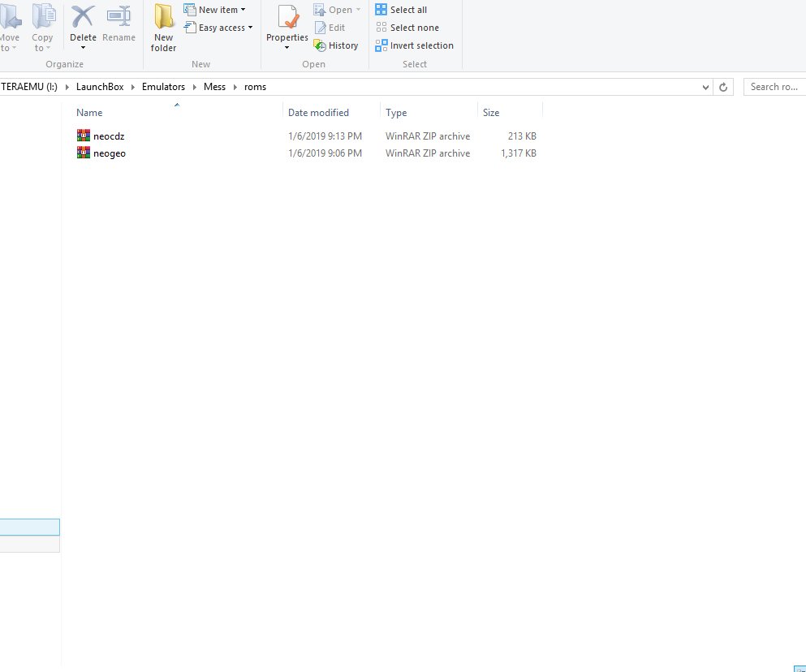Click Invert selection
The width and height of the screenshot is (806, 672).
click(x=414, y=45)
